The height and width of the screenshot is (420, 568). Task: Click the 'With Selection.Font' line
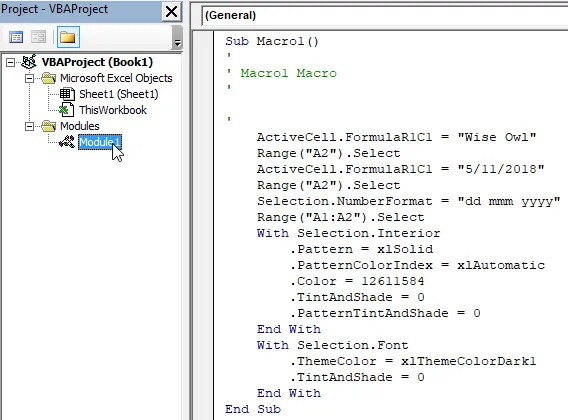tap(333, 345)
